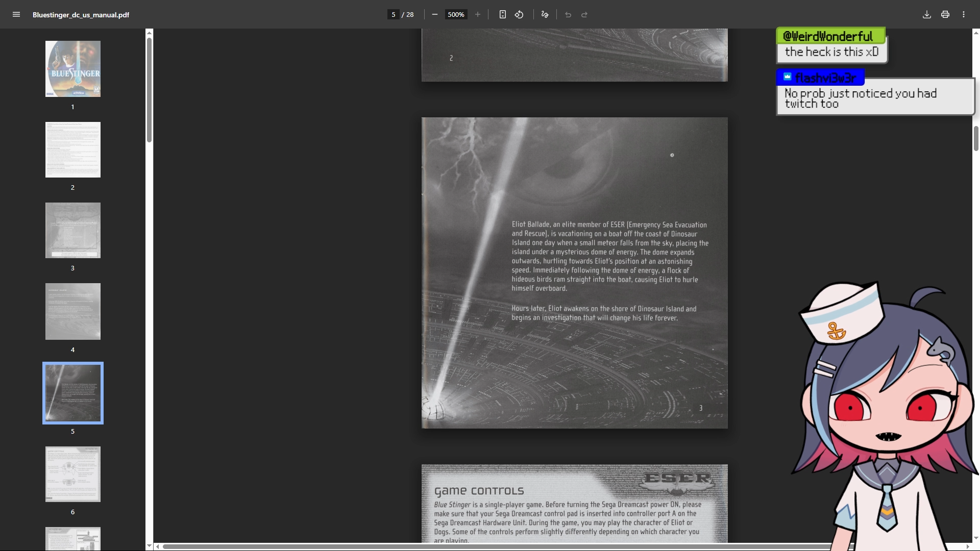Download the PDF file
Viewport: 980px width, 551px height.
tap(927, 15)
